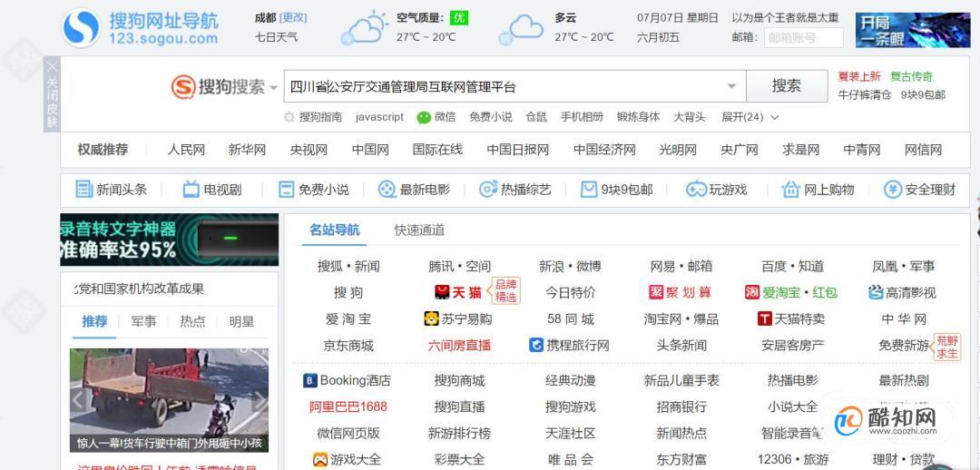
Task: Open the 新华网 link
Action: pyautogui.click(x=247, y=150)
